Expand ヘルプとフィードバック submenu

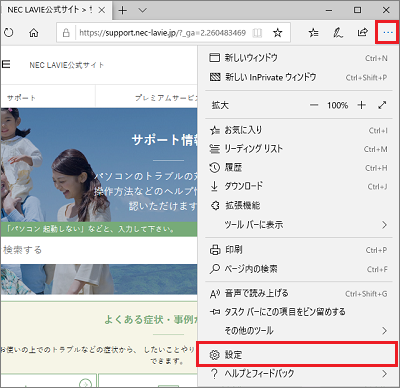click(x=297, y=374)
